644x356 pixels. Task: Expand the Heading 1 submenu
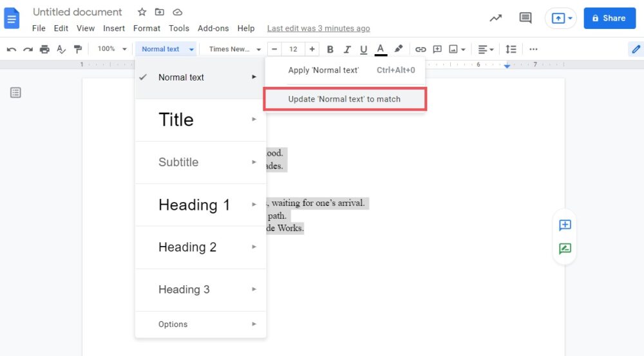(x=200, y=205)
